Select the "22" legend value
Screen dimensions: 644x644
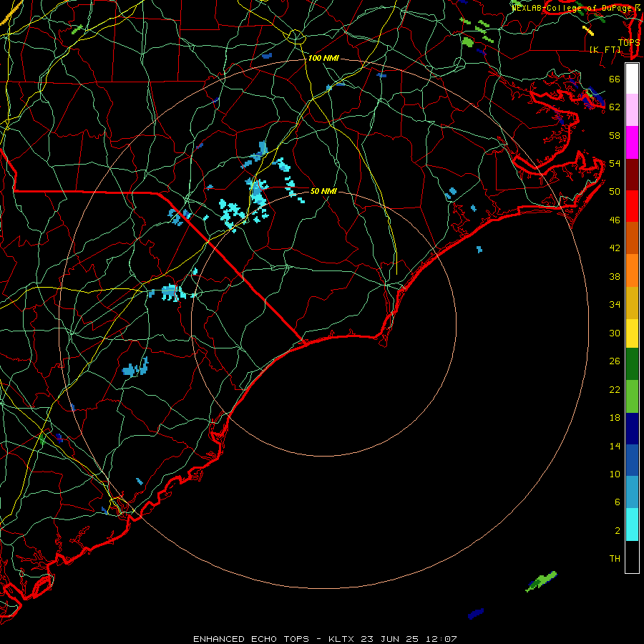pyautogui.click(x=615, y=389)
